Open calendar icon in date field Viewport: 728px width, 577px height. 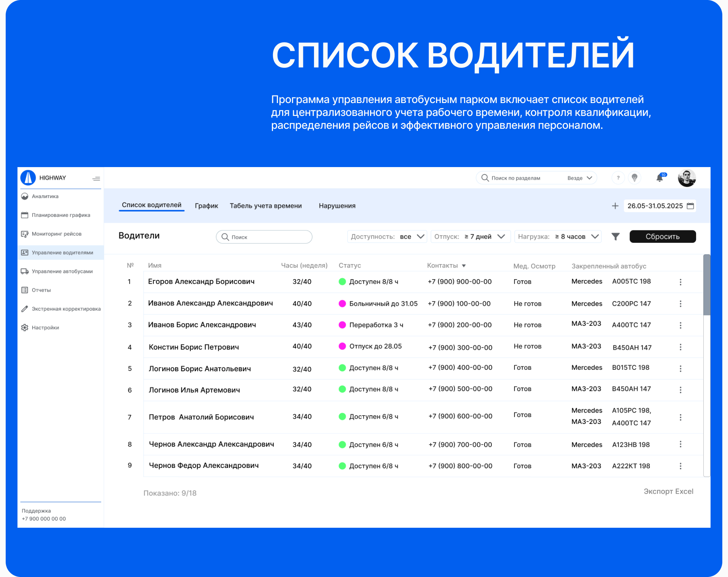(x=690, y=206)
